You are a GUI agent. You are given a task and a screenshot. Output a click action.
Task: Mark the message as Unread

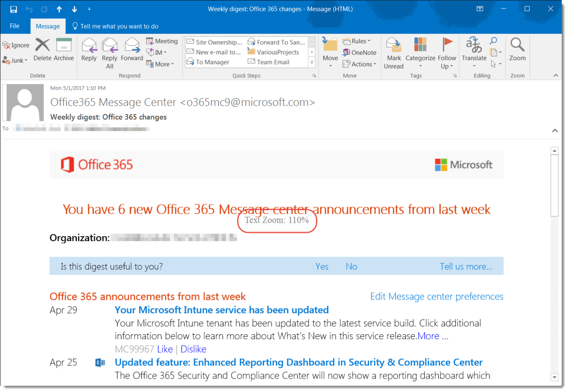click(393, 52)
